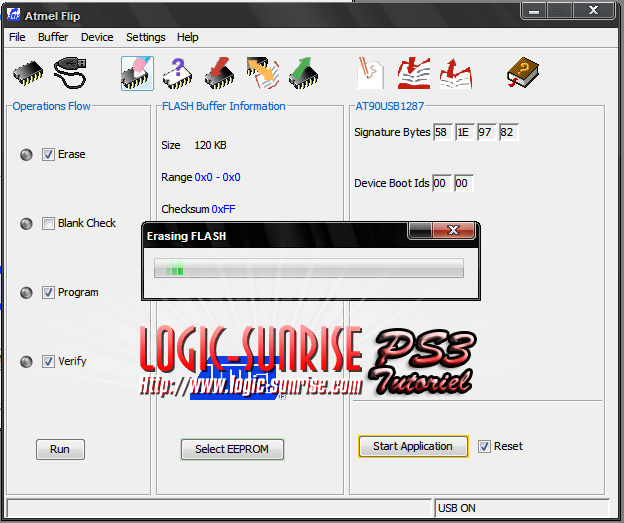Click the second Device Boot Ids field
This screenshot has height=523, width=624.
pos(464,183)
